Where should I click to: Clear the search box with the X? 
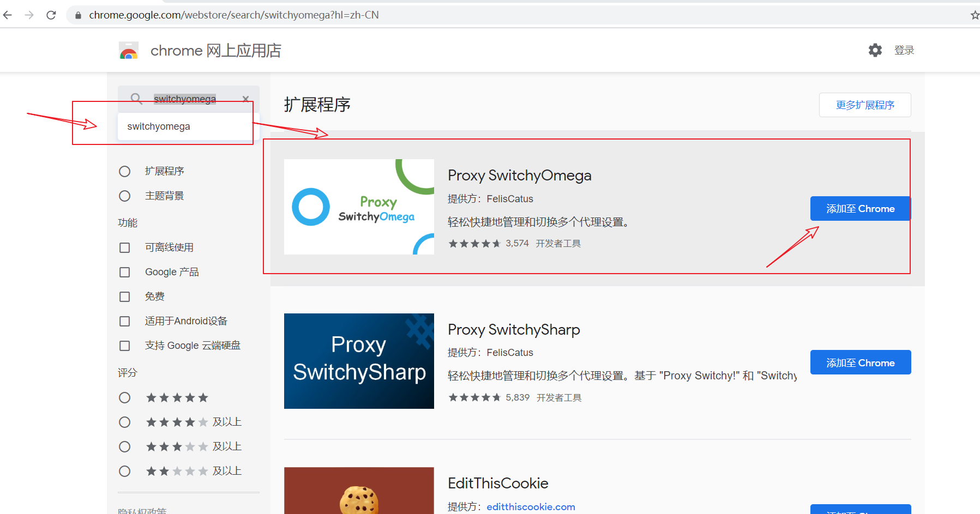(246, 99)
